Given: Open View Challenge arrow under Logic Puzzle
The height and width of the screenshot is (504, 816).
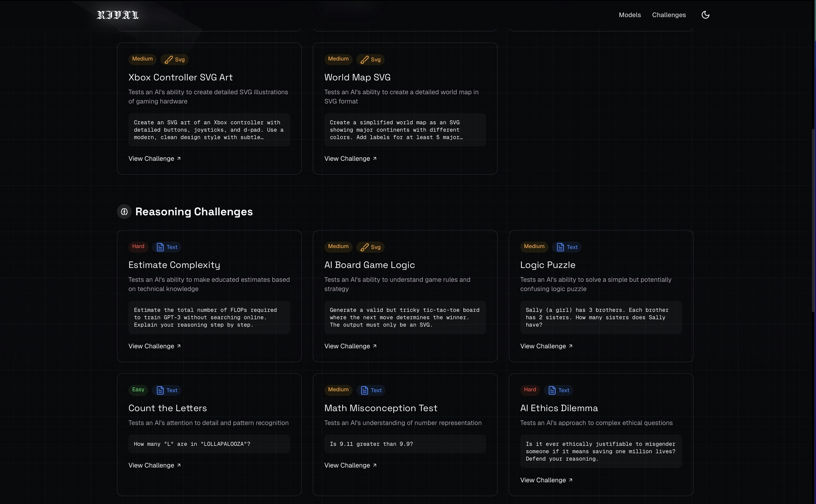Looking at the screenshot, I should [570, 346].
